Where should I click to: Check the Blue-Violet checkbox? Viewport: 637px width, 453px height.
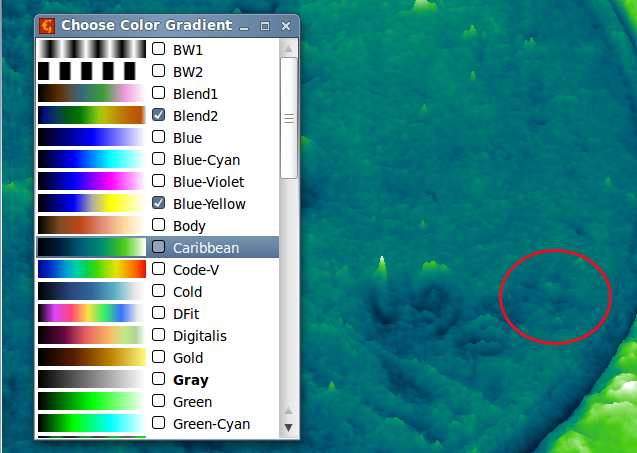(158, 180)
